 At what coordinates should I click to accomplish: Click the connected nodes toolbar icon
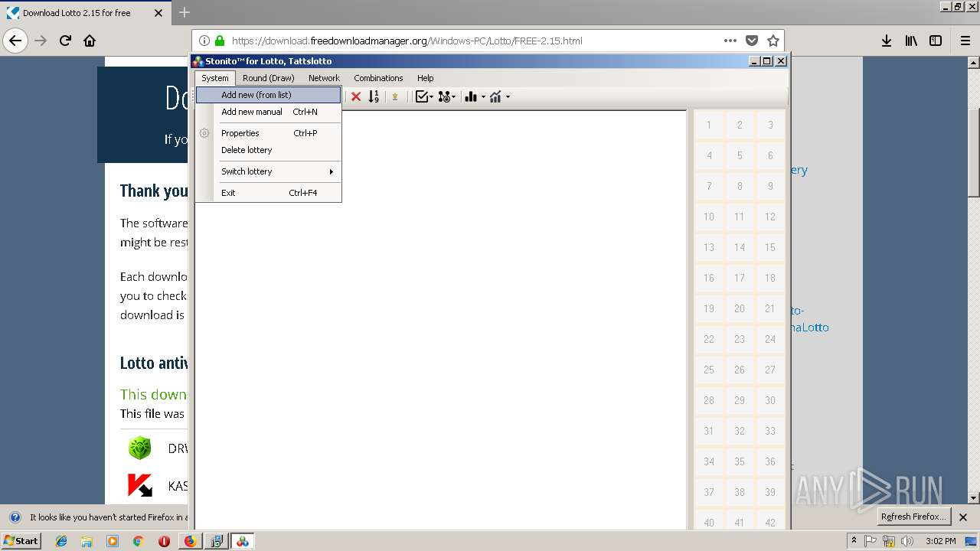(x=444, y=96)
